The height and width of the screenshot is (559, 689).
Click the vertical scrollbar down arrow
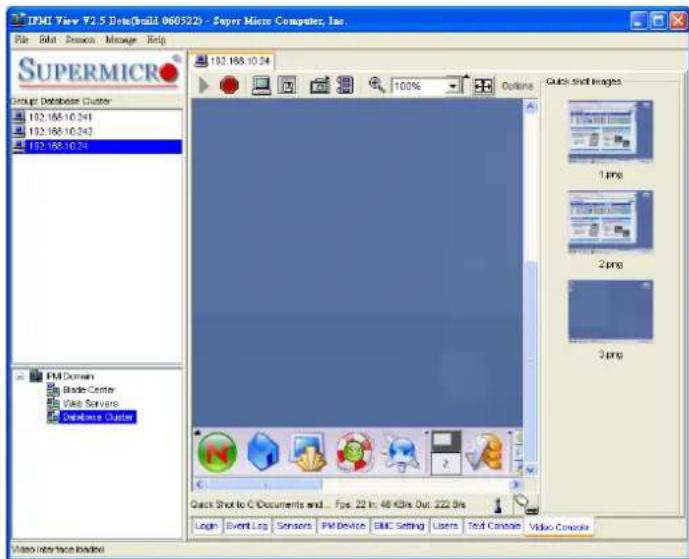530,470
